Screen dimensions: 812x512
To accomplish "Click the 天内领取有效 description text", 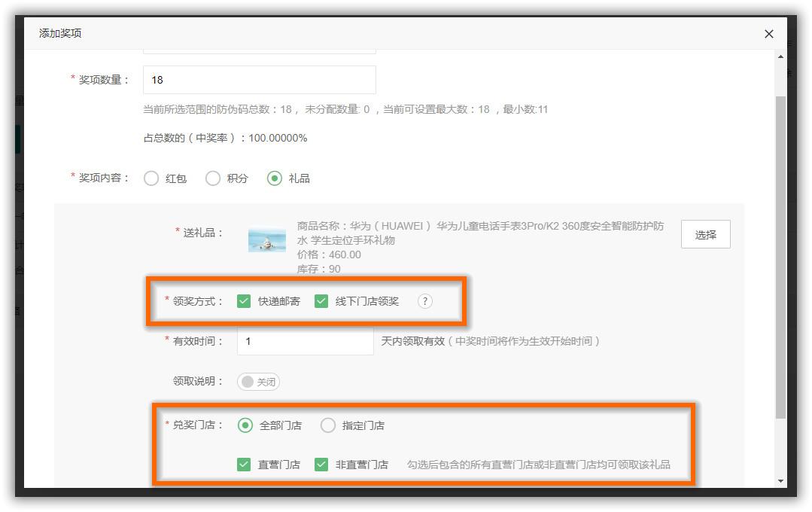I will [x=490, y=341].
